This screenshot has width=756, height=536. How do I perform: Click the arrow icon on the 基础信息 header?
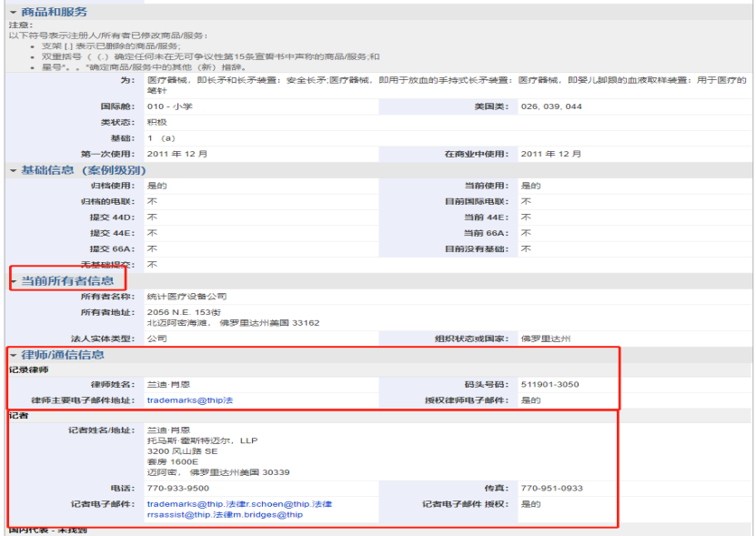coord(11,169)
